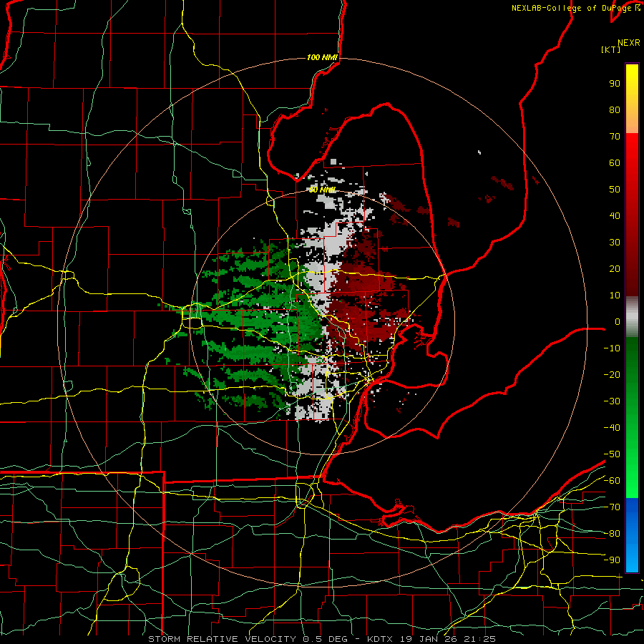
Task: Click the -20 knot scale label
Action: click(x=612, y=375)
